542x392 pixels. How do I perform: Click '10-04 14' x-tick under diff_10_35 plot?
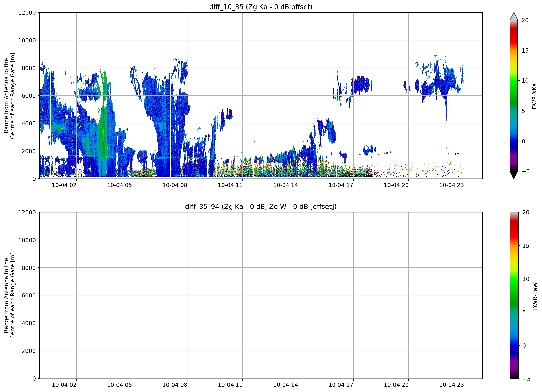[x=285, y=185]
